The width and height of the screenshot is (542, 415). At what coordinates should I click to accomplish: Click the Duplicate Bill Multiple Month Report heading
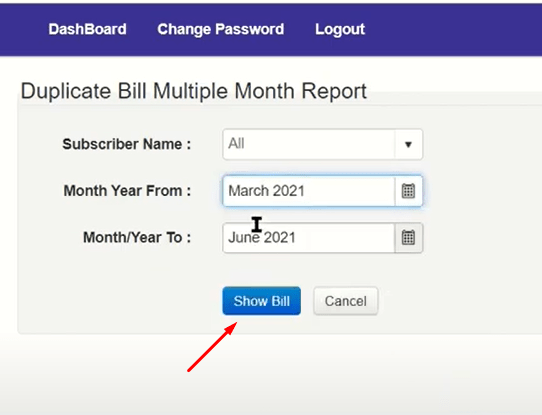[x=194, y=91]
